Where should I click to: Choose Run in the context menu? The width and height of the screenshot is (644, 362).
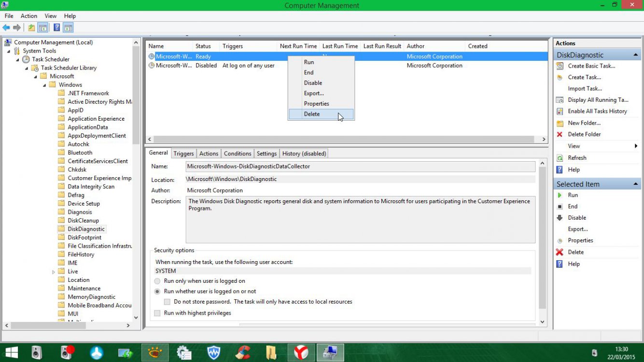click(321, 62)
